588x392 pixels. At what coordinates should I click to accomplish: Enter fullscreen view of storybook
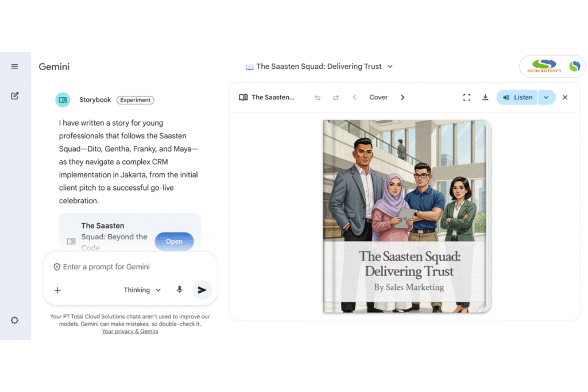(x=467, y=98)
